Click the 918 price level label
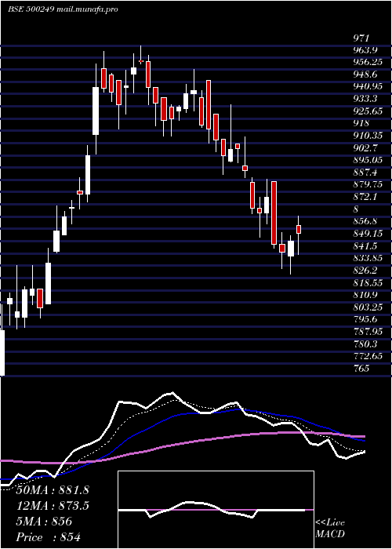This screenshot has height=549, width=392. coord(361,123)
